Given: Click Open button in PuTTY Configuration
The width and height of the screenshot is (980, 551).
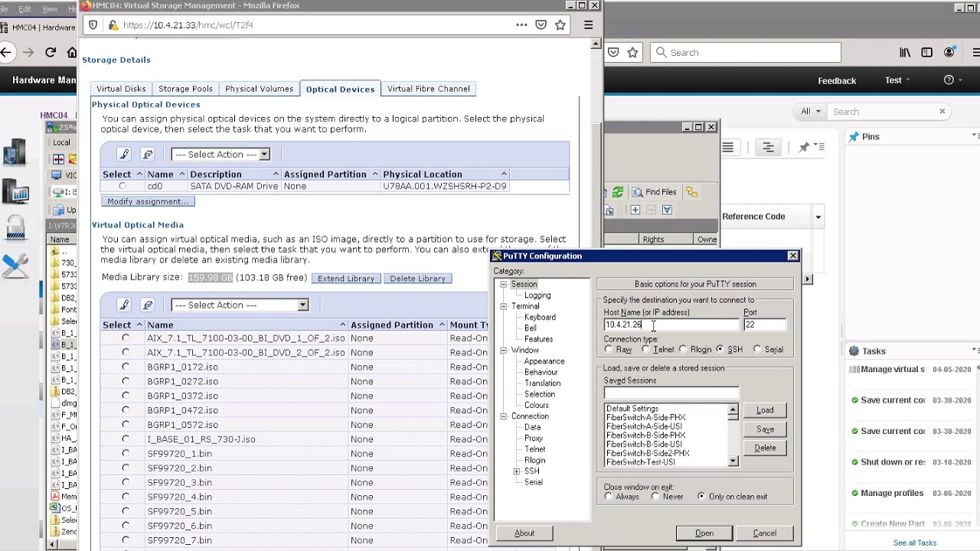Looking at the screenshot, I should [704, 533].
